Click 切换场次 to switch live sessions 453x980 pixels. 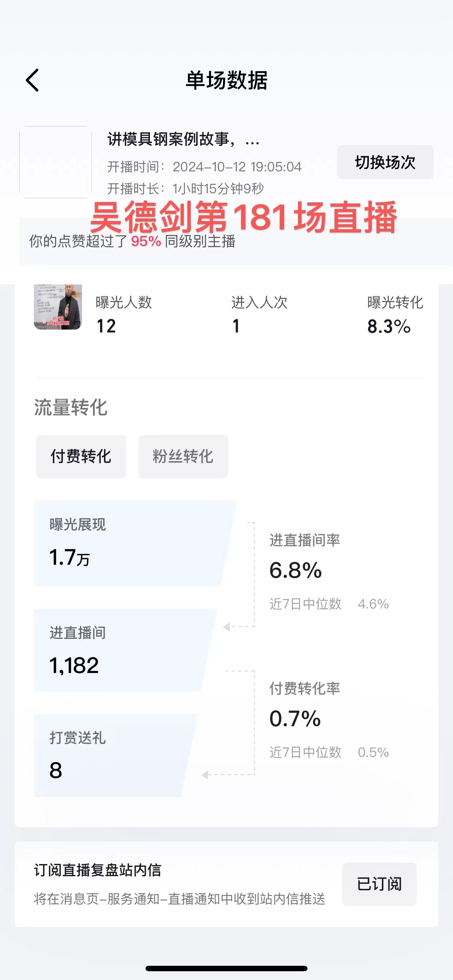384,161
